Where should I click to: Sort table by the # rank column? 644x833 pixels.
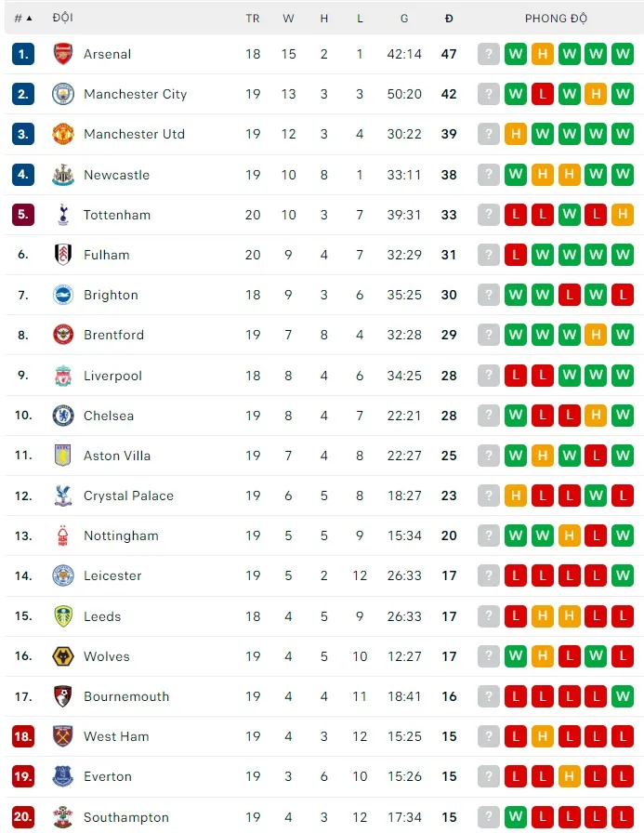pyautogui.click(x=23, y=18)
